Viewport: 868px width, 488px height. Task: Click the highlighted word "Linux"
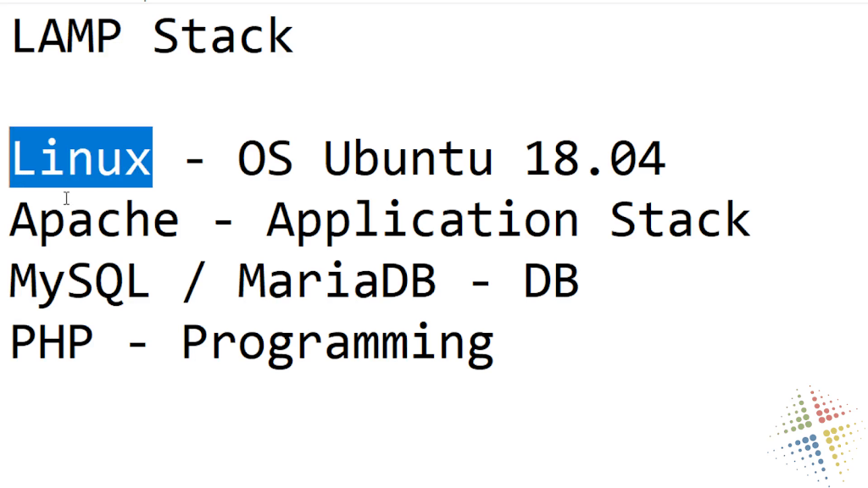click(x=81, y=158)
